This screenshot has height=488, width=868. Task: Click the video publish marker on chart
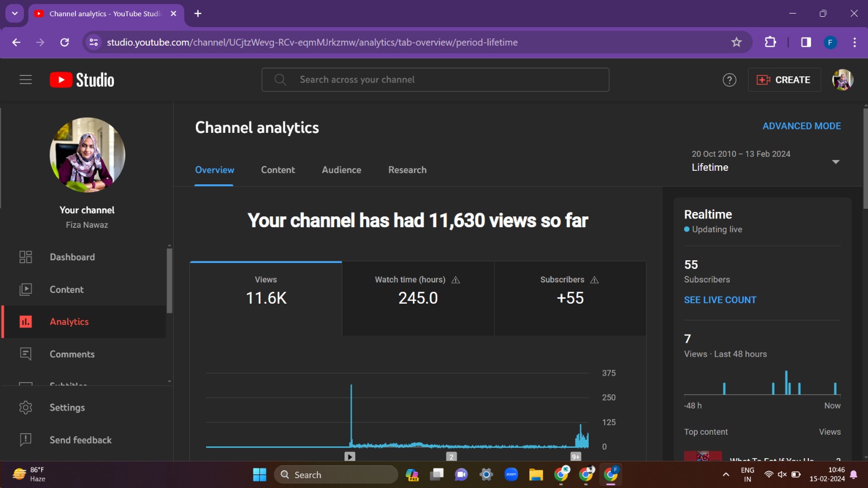click(350, 457)
